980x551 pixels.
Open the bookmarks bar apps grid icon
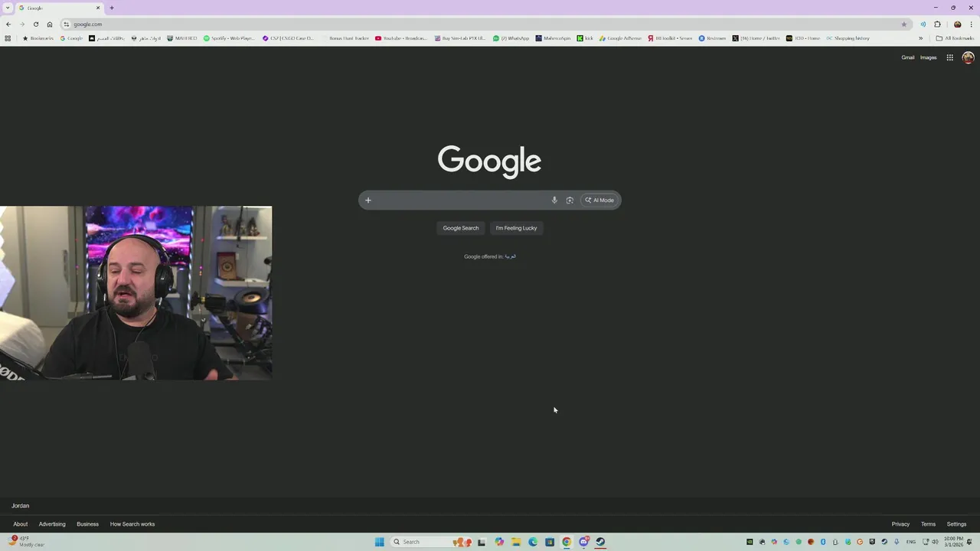tap(8, 37)
